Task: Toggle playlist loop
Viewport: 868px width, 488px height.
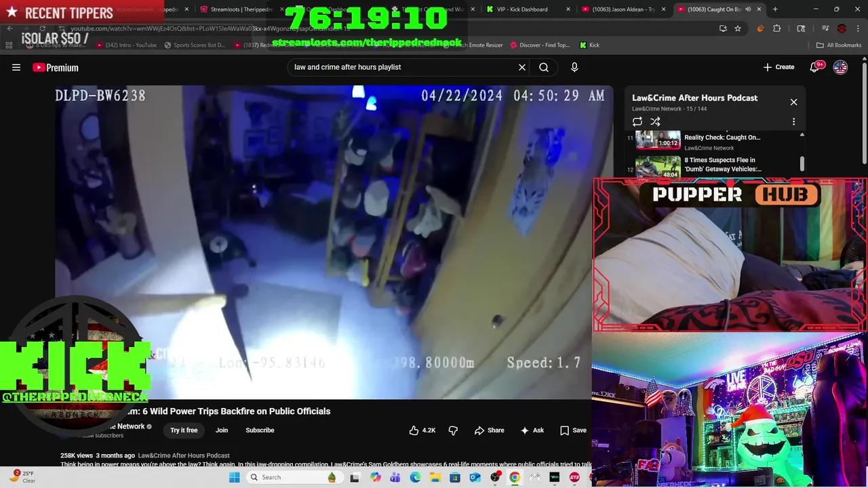Action: click(637, 122)
